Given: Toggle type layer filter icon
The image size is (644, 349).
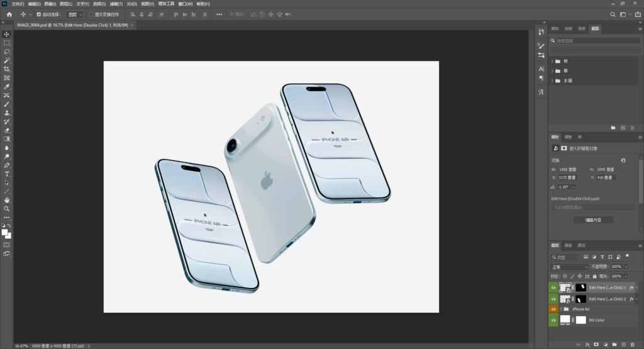Looking at the screenshot, I should coord(602,257).
